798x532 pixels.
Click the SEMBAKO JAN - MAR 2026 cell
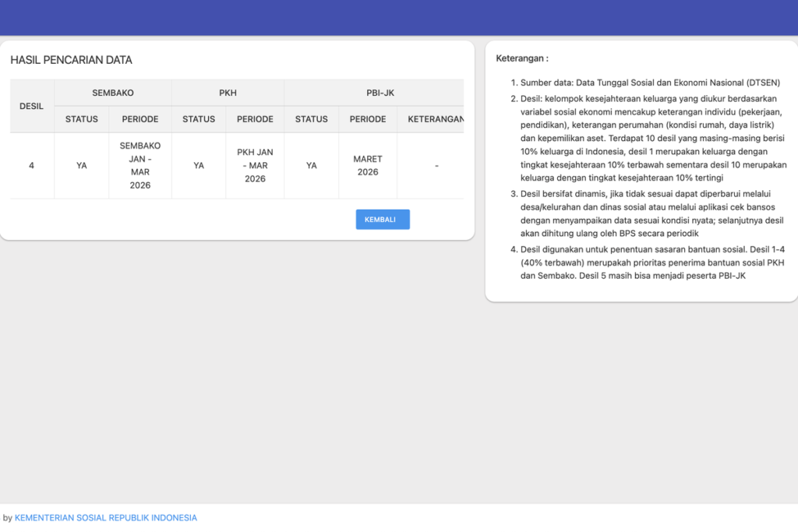click(x=140, y=165)
